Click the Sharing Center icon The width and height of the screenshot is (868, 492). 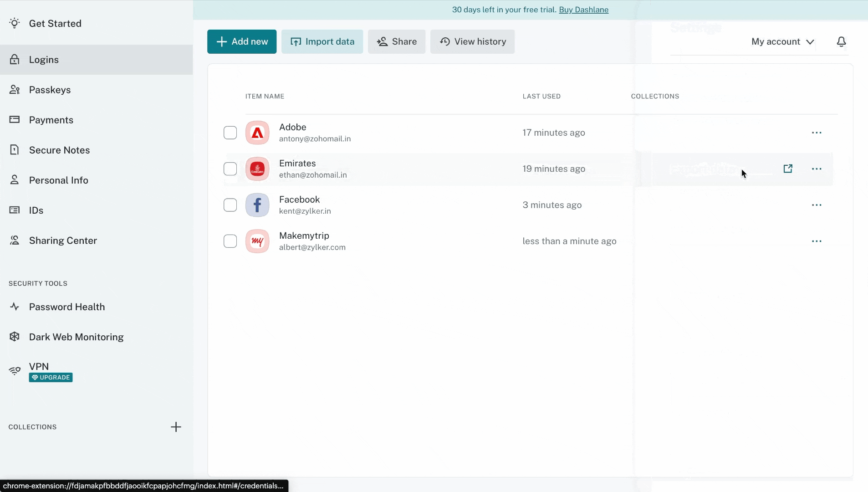click(x=15, y=240)
